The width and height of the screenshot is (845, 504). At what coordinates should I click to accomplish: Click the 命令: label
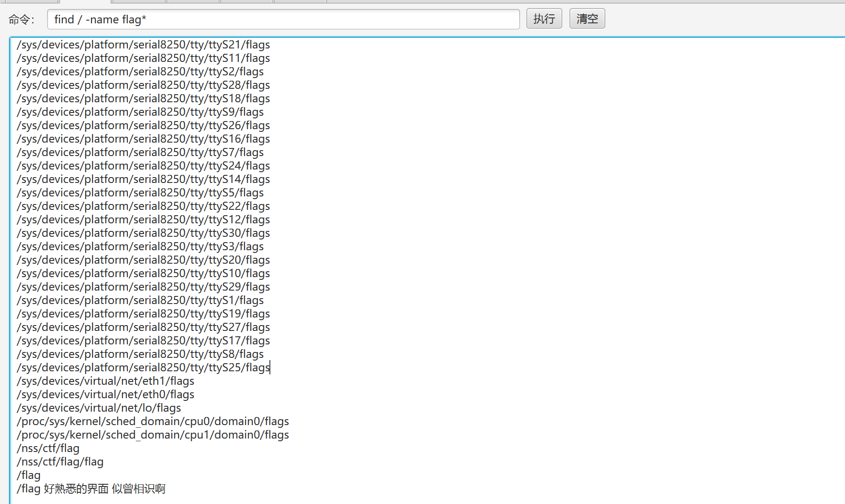pos(21,20)
